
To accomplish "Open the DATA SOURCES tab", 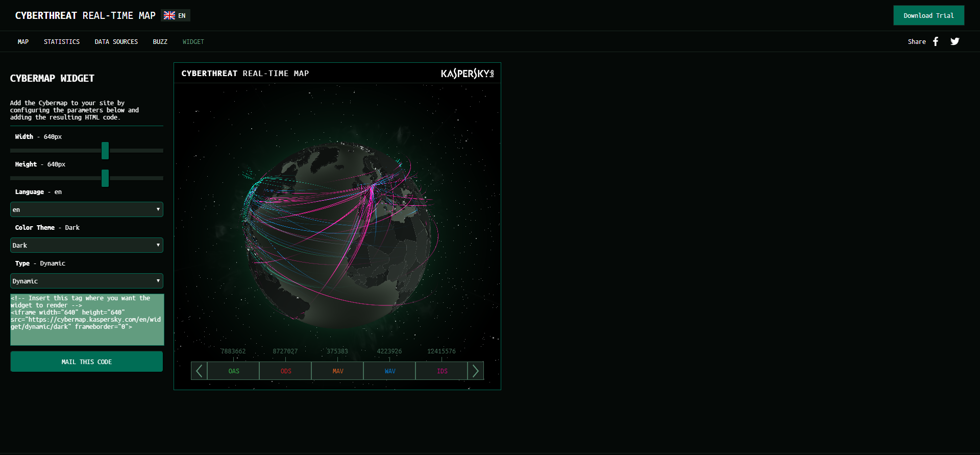I will coord(116,42).
